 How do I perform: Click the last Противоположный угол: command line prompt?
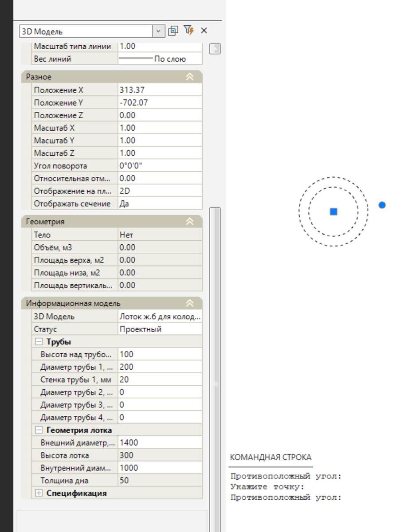tap(286, 497)
